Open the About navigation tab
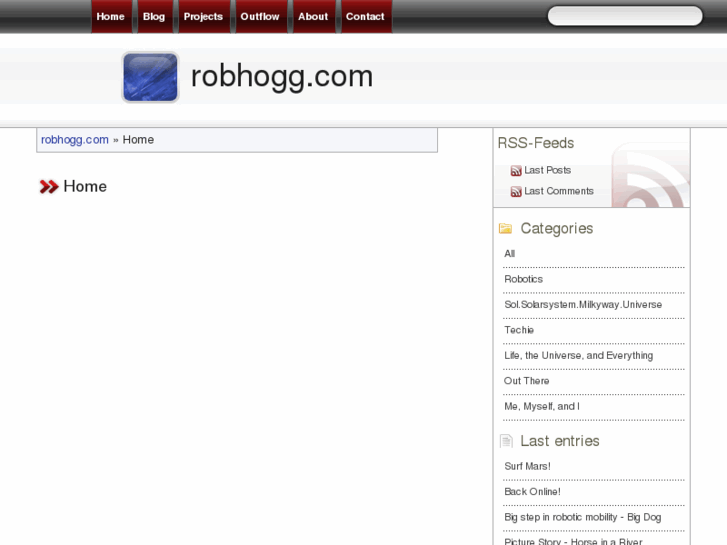This screenshot has height=545, width=727. pyautogui.click(x=314, y=17)
